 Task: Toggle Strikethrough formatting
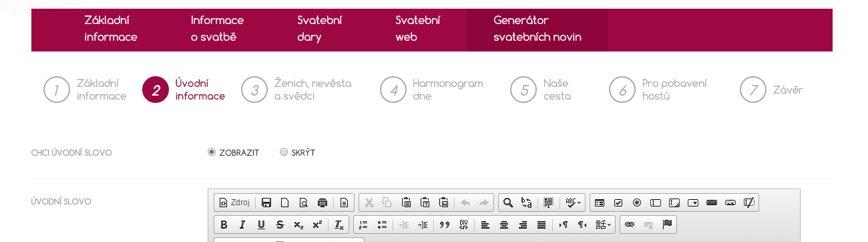280,225
